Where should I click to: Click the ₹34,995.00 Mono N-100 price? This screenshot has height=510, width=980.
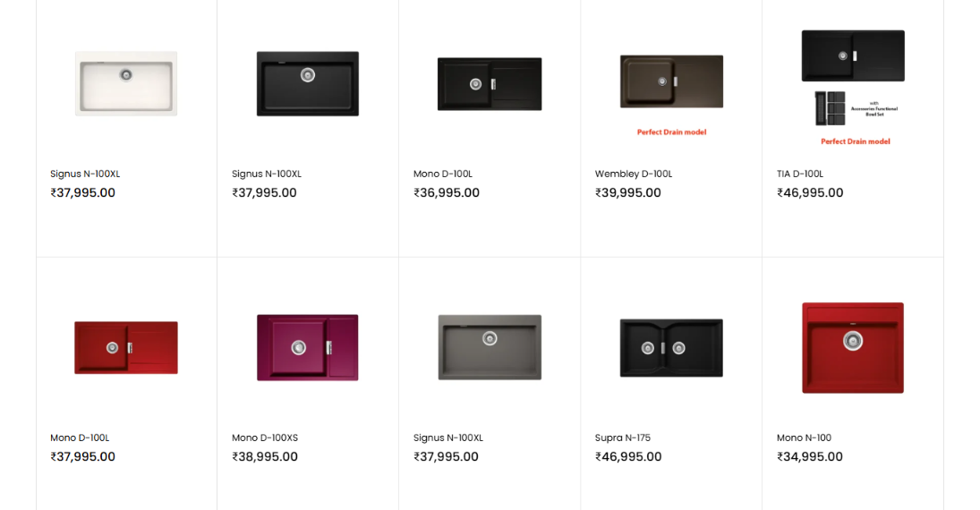(x=810, y=456)
